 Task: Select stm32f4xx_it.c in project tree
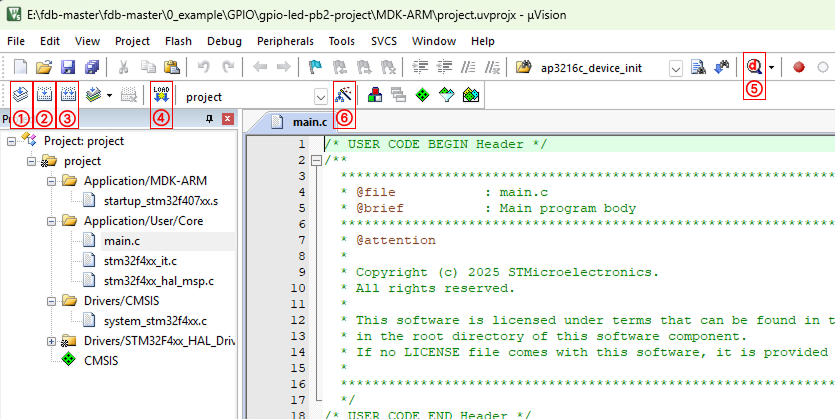[140, 261]
